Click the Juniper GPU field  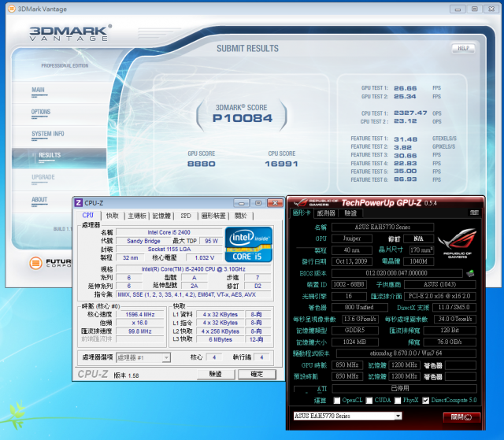point(352,238)
